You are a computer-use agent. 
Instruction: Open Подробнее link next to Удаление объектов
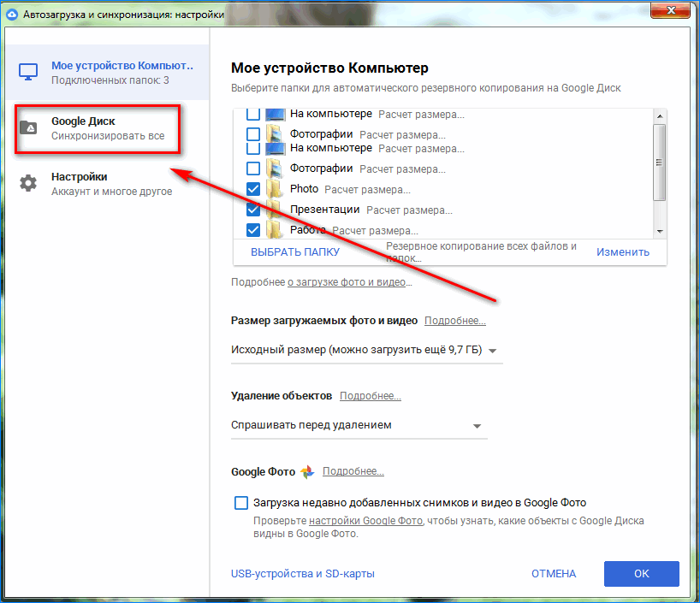370,396
